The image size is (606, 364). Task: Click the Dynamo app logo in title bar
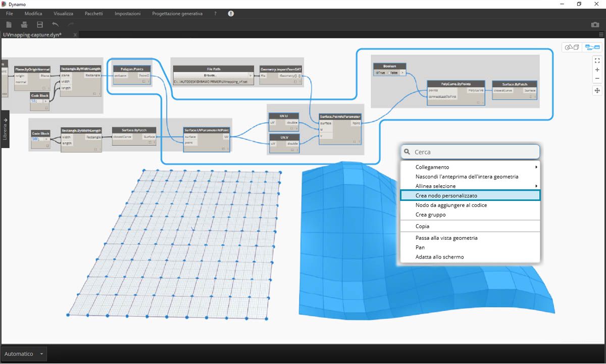tap(4, 4)
